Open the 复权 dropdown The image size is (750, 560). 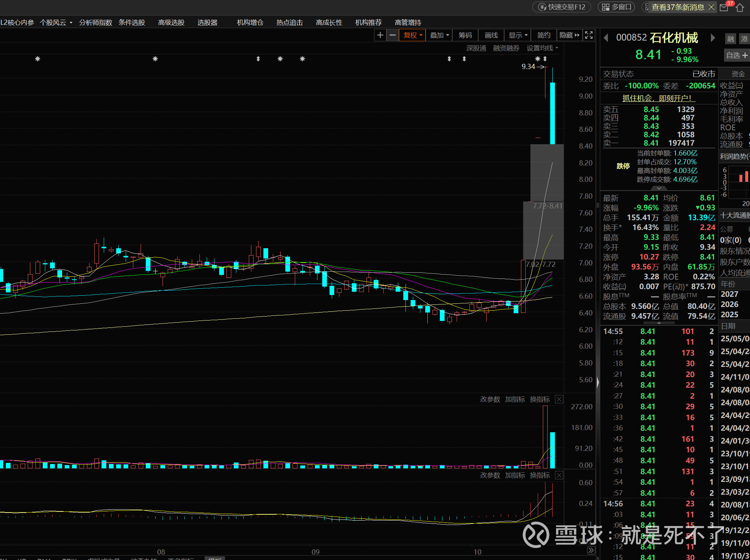click(x=412, y=35)
